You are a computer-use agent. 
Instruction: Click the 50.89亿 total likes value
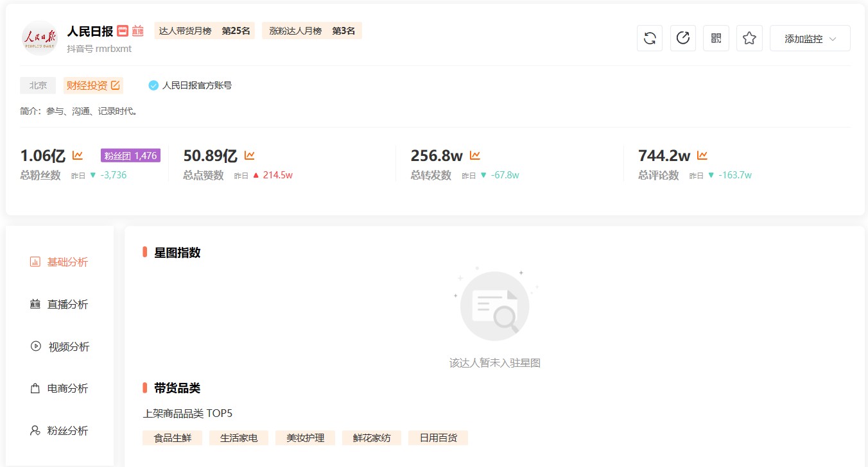[211, 155]
